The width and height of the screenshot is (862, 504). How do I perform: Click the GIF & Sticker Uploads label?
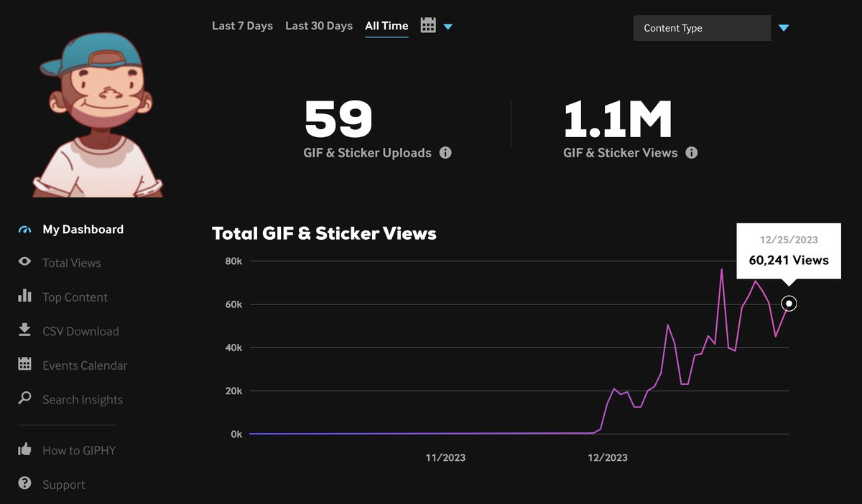[x=368, y=153]
